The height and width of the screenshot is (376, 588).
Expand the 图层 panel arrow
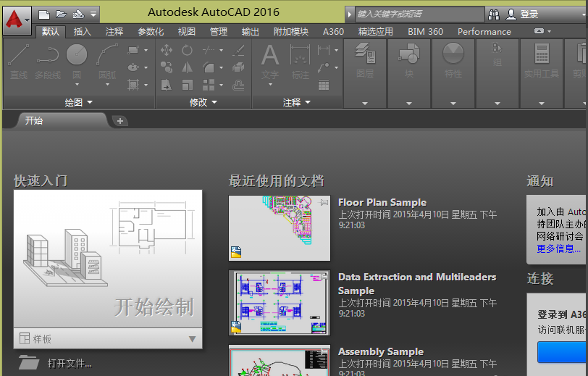[x=365, y=103]
